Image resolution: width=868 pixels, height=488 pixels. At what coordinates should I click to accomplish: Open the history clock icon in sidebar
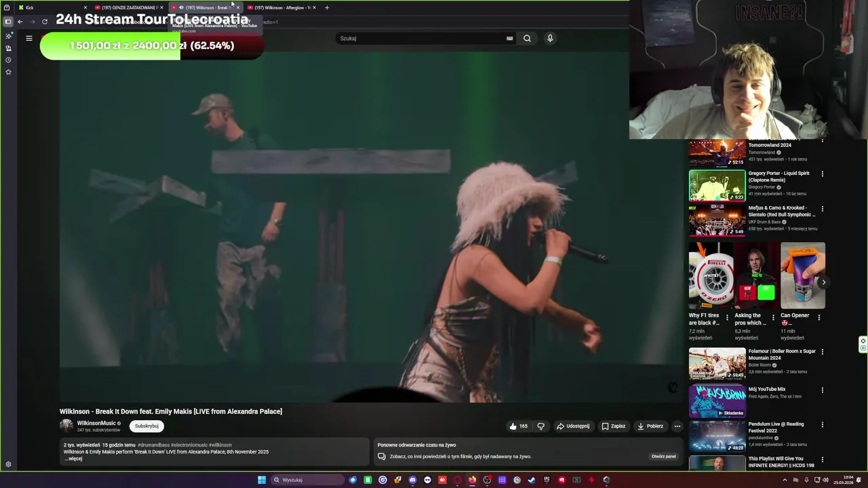(x=8, y=60)
